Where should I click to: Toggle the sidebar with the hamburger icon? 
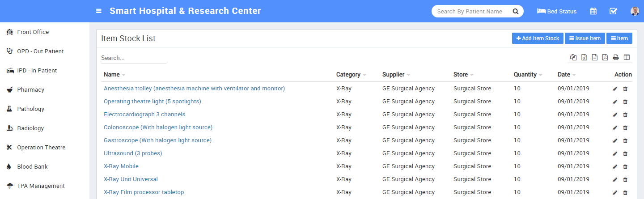(99, 11)
